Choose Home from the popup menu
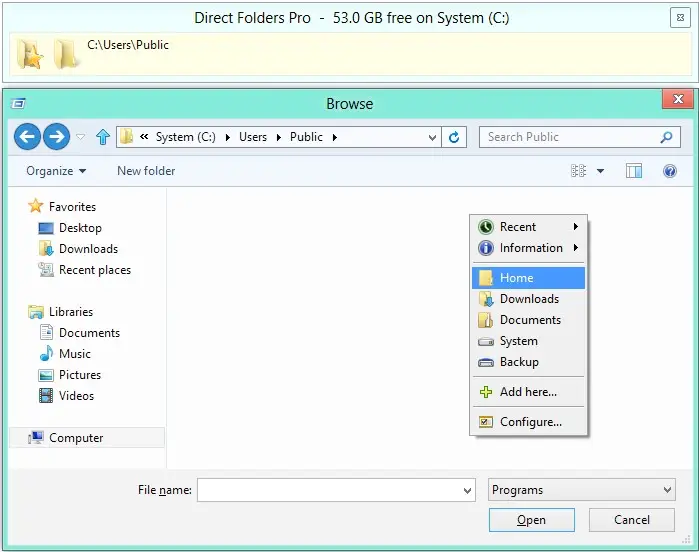The height and width of the screenshot is (552, 699). coord(528,278)
